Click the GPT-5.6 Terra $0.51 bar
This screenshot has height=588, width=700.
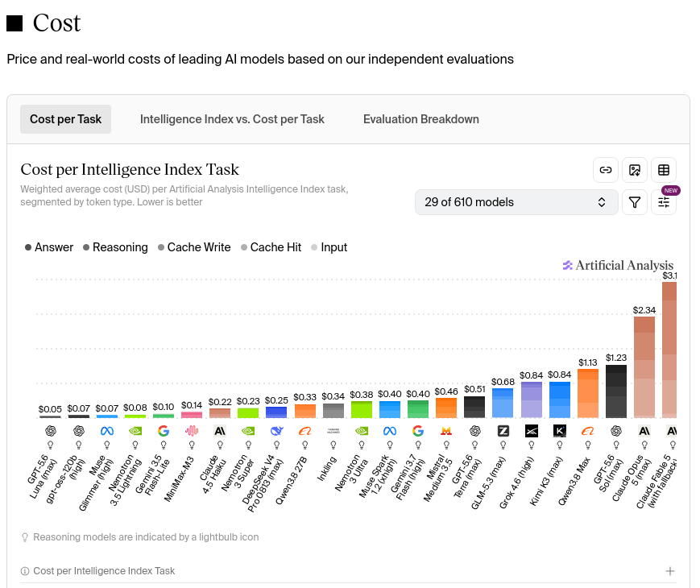474,408
